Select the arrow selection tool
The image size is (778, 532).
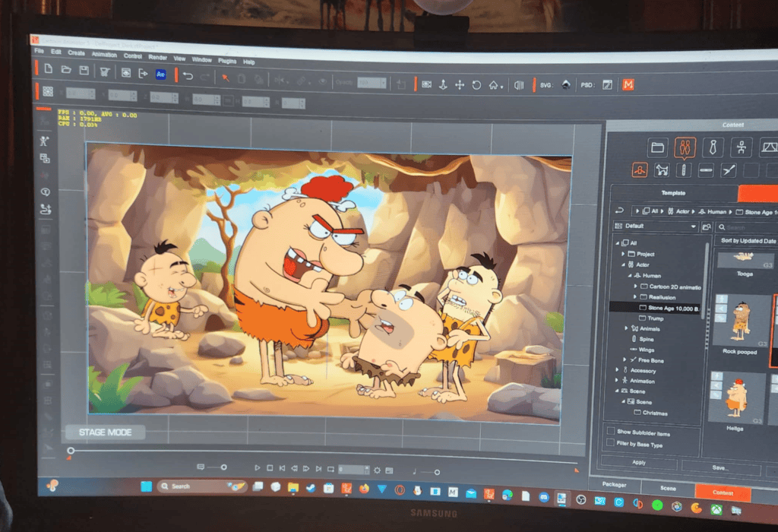[225, 78]
